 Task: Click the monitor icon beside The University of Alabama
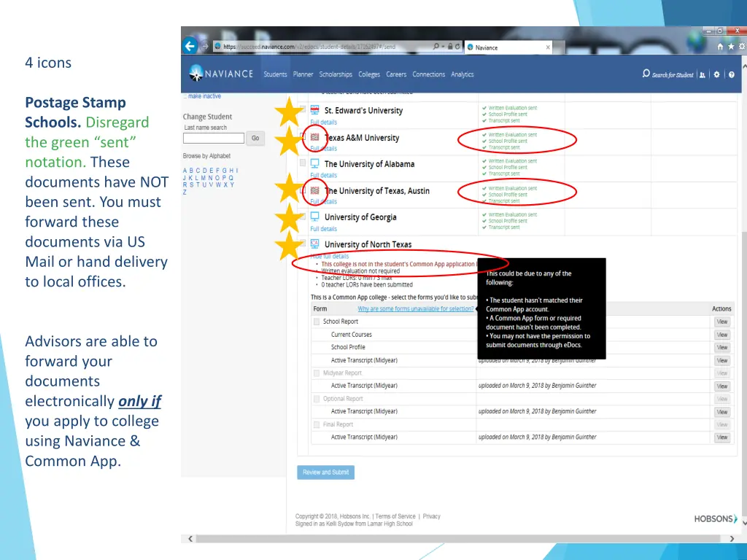[x=315, y=163]
